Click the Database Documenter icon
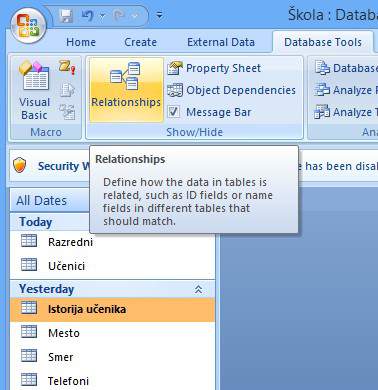The height and width of the screenshot is (390, 378). 322,68
